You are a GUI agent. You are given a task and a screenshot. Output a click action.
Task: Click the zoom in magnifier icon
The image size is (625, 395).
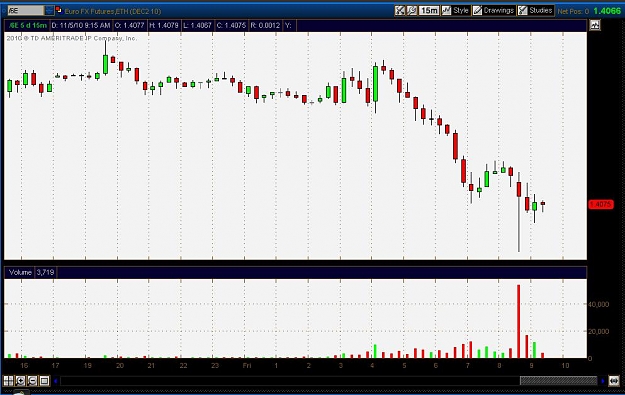20,381
